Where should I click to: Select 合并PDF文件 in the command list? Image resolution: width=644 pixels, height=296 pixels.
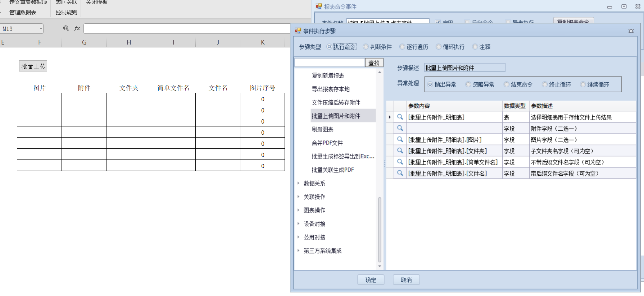pos(327,143)
